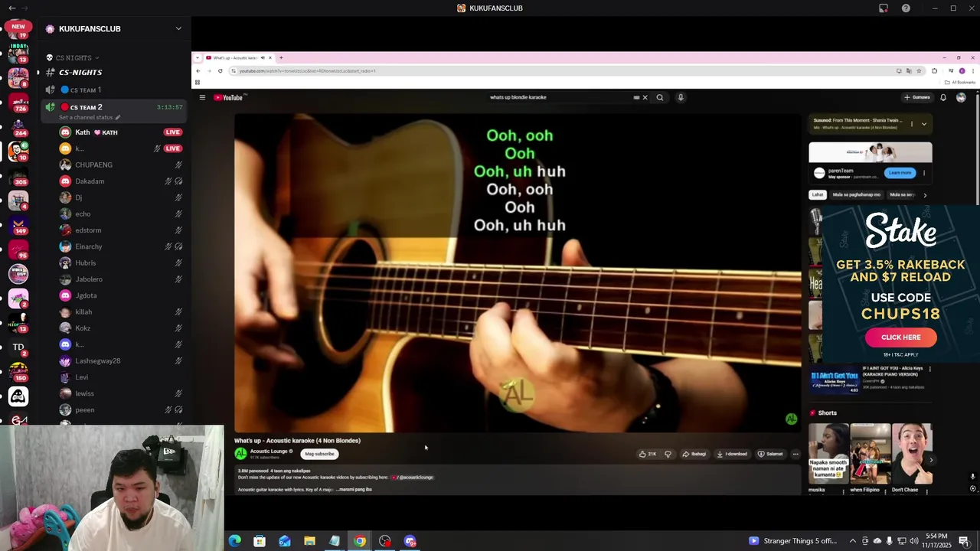
Task: Select the Lahat filter chip
Action: [x=818, y=194]
